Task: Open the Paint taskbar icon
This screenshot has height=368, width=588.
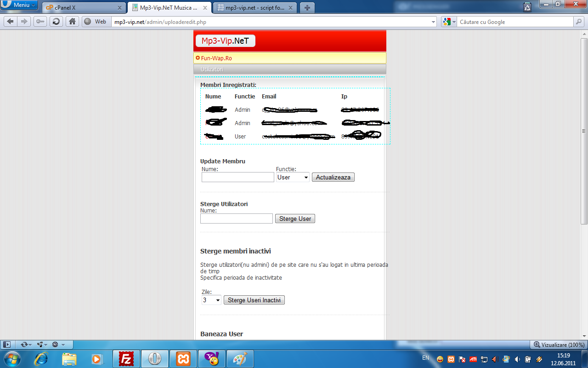Action: click(x=240, y=359)
